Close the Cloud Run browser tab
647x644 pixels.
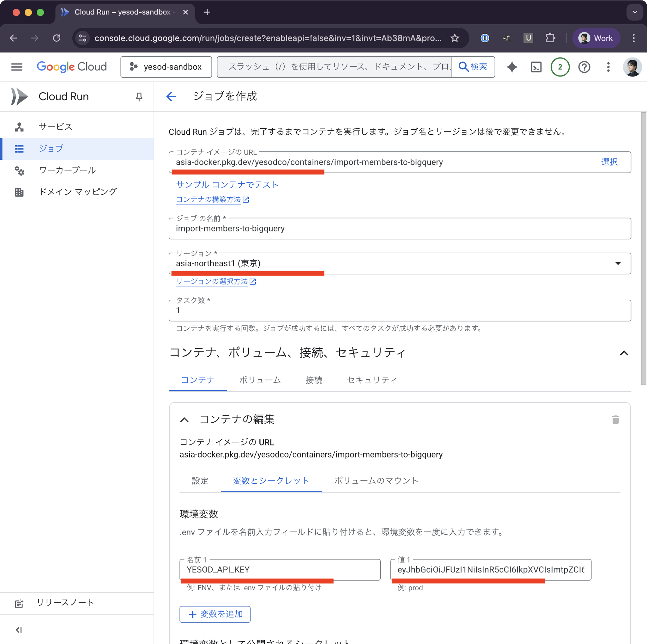[185, 12]
